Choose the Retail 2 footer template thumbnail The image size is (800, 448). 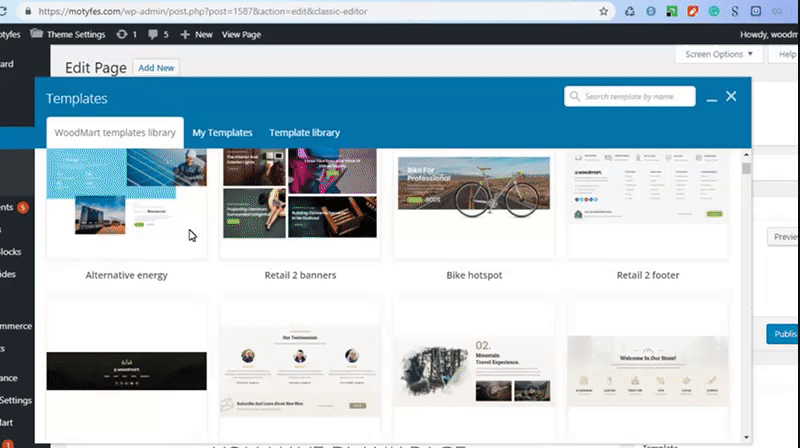pyautogui.click(x=648, y=203)
